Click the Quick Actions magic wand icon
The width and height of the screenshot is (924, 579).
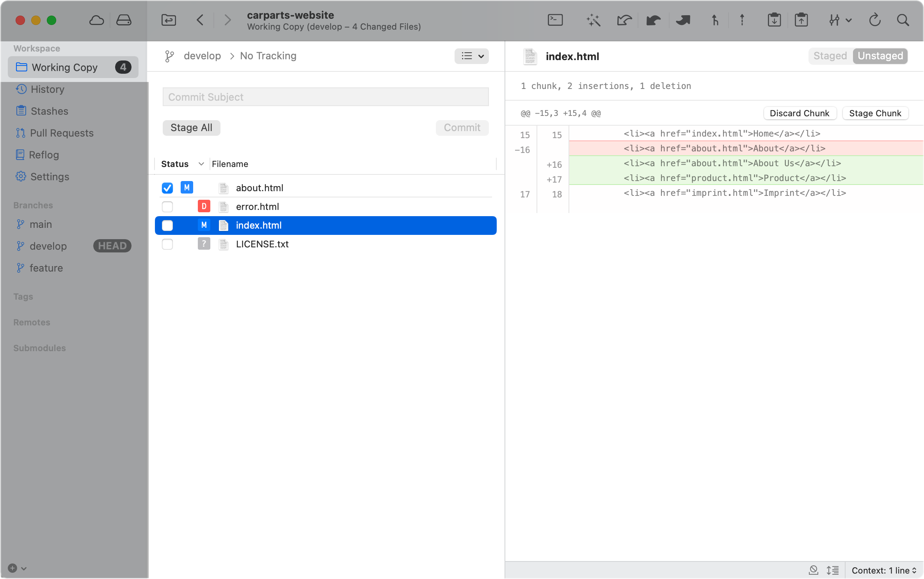pos(593,20)
